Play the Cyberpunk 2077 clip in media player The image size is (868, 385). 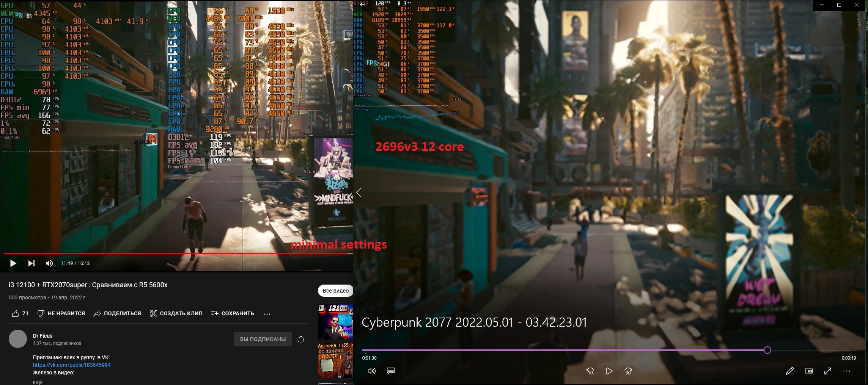tap(609, 371)
